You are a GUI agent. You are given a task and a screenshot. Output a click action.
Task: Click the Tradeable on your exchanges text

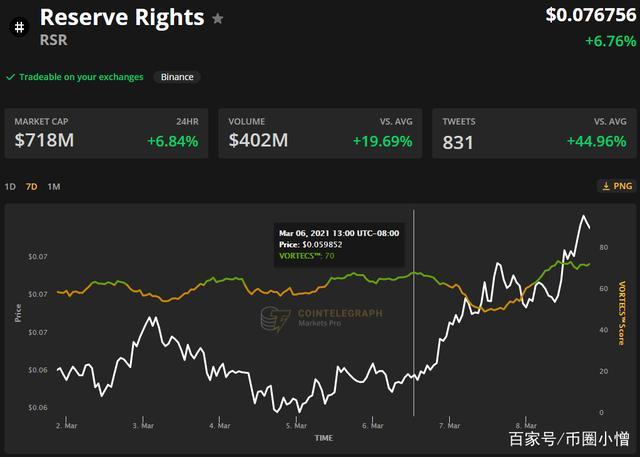pos(81,77)
